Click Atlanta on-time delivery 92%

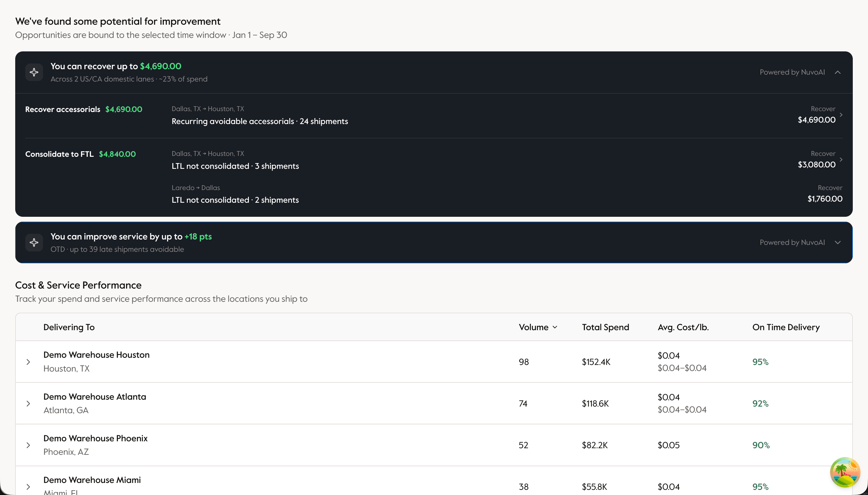tap(760, 403)
